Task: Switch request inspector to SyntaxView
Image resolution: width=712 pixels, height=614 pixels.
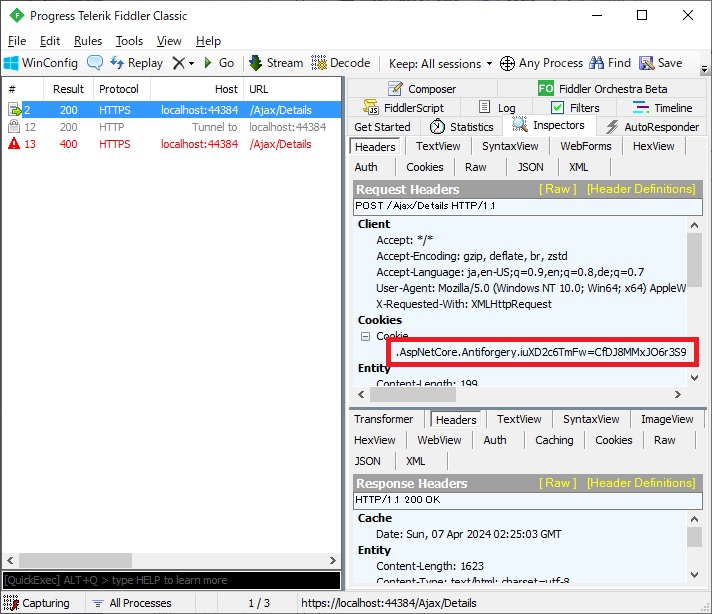Action: point(509,146)
